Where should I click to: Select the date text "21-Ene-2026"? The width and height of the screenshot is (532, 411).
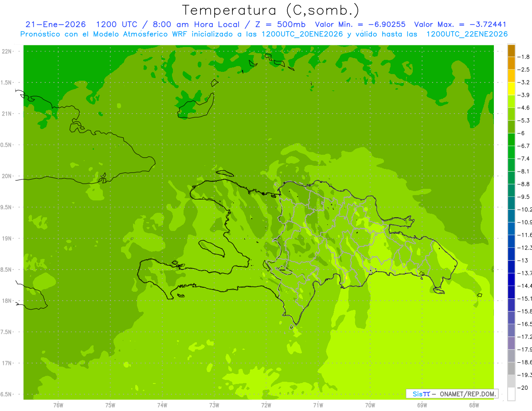coord(55,24)
